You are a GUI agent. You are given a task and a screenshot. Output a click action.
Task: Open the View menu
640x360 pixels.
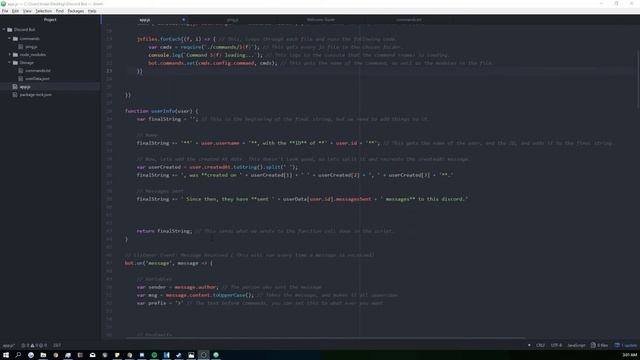click(27, 11)
